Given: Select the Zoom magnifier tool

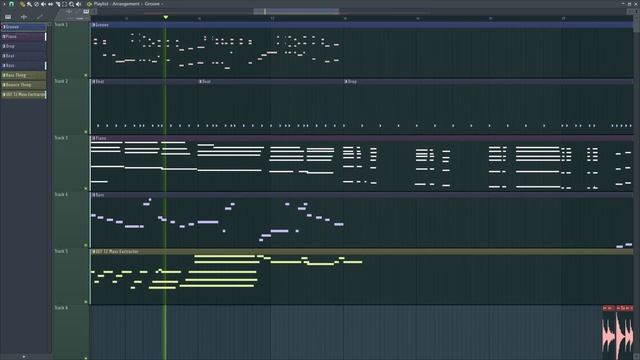Looking at the screenshot, I should point(71,4).
